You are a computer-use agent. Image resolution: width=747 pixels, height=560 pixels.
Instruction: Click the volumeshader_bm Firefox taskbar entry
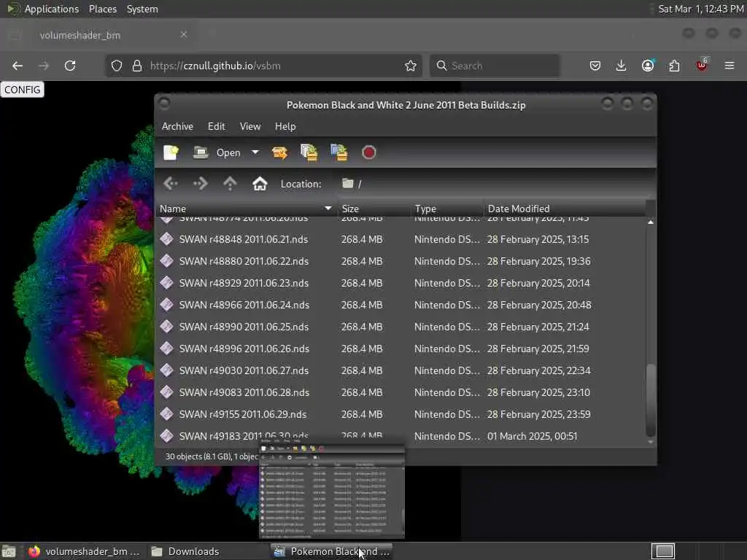click(x=85, y=551)
